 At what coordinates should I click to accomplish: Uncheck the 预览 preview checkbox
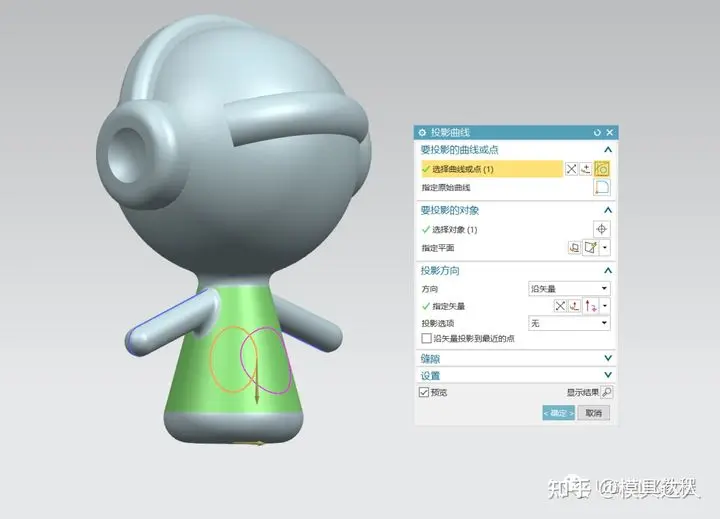coord(424,392)
